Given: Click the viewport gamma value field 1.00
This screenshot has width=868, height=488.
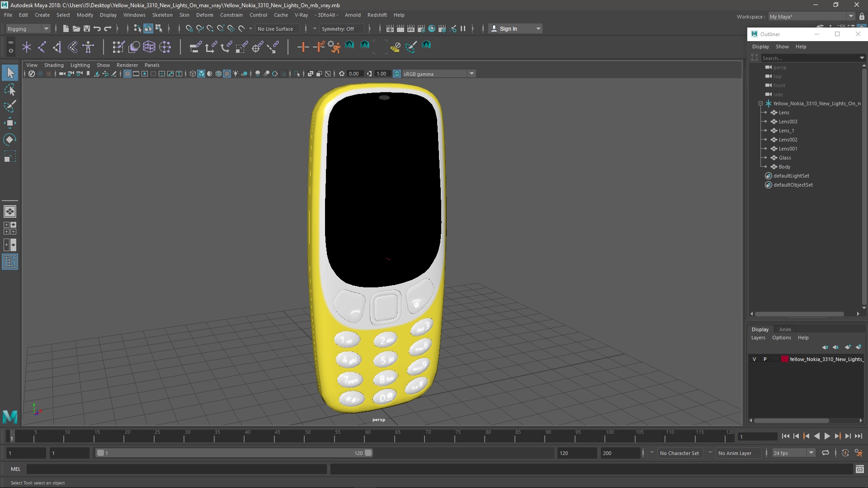Looking at the screenshot, I should point(382,74).
